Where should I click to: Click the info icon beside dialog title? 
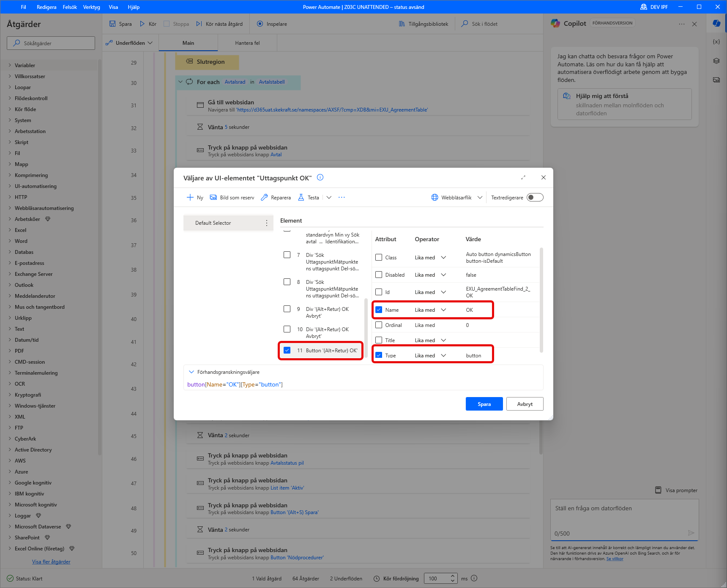point(320,177)
